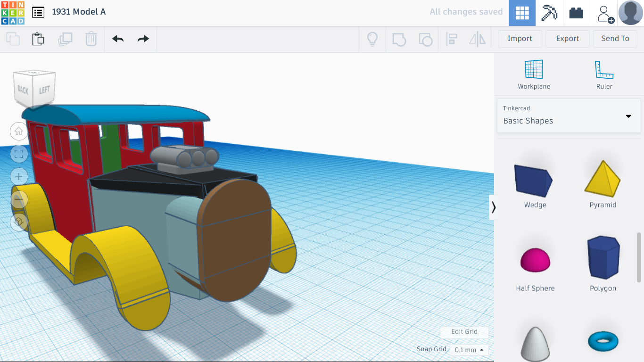Click the Align tool icon
The height and width of the screenshot is (362, 644).
click(452, 40)
